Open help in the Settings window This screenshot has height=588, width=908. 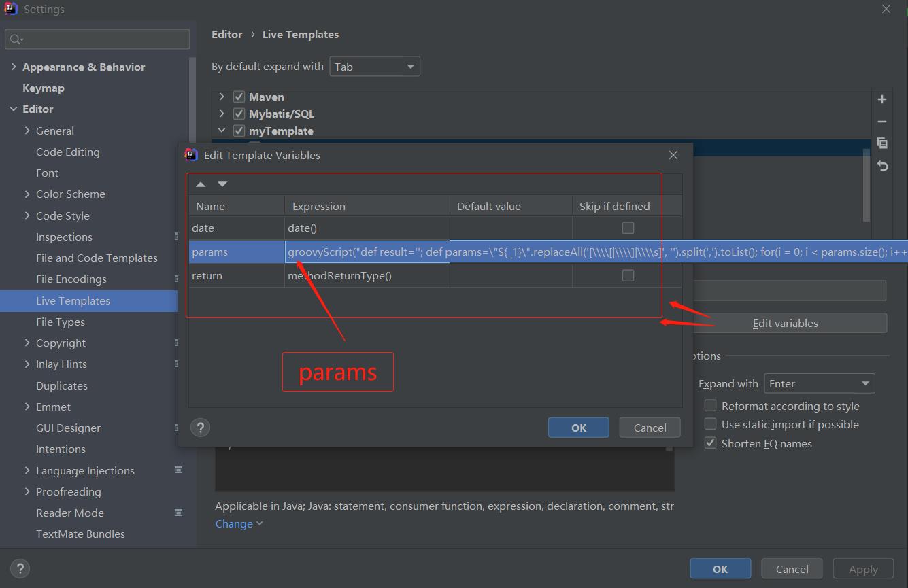pos(20,569)
